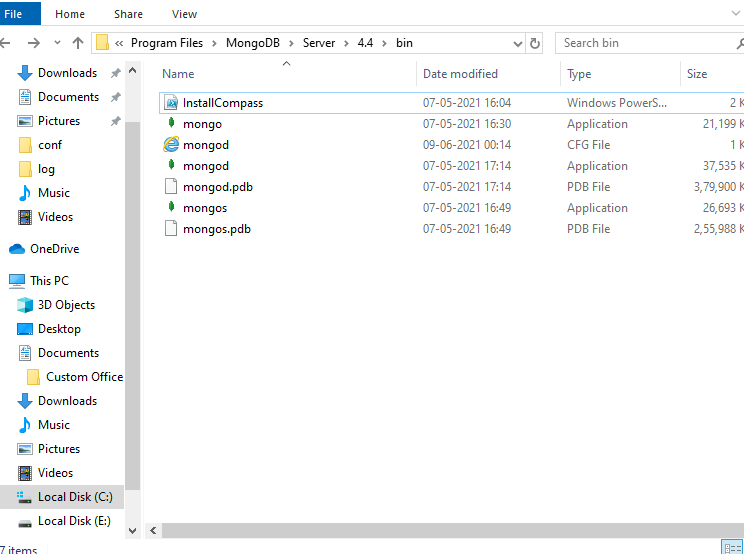Open recent locations dropdown chevron
The image size is (744, 554).
(x=56, y=43)
